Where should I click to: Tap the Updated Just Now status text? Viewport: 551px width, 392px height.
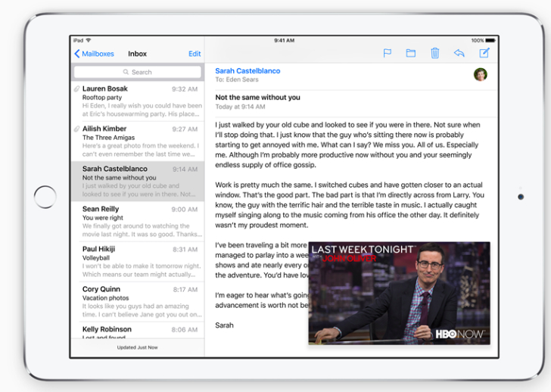coord(138,347)
